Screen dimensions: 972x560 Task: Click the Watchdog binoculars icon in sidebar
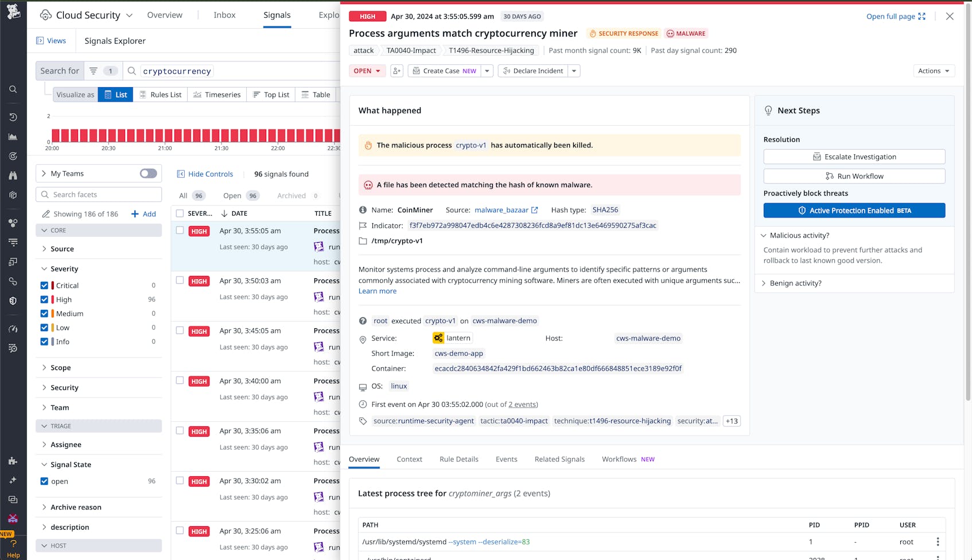(x=13, y=176)
